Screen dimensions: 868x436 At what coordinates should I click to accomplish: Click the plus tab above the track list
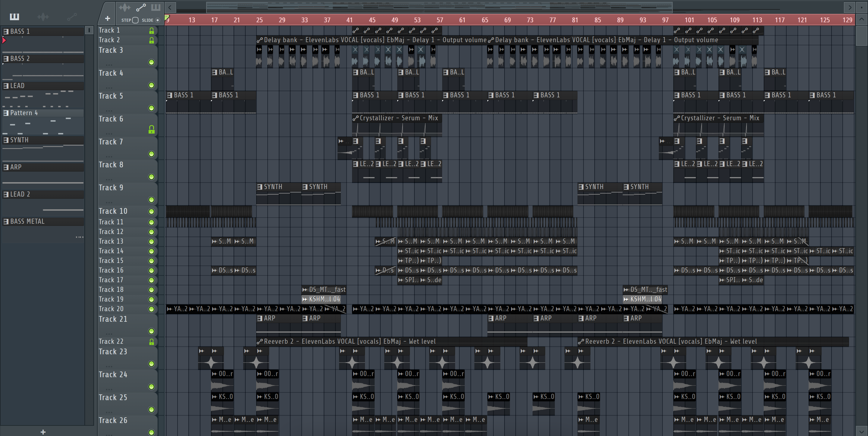[x=107, y=19]
